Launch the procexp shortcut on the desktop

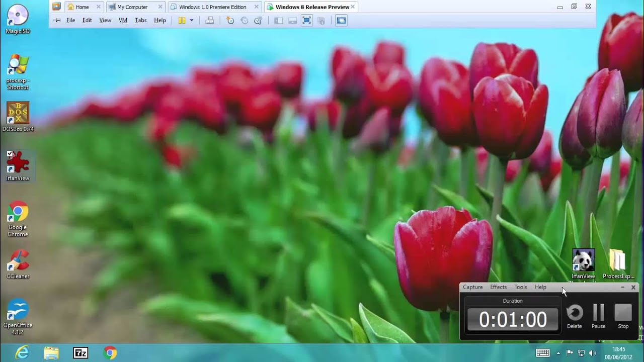[18, 72]
